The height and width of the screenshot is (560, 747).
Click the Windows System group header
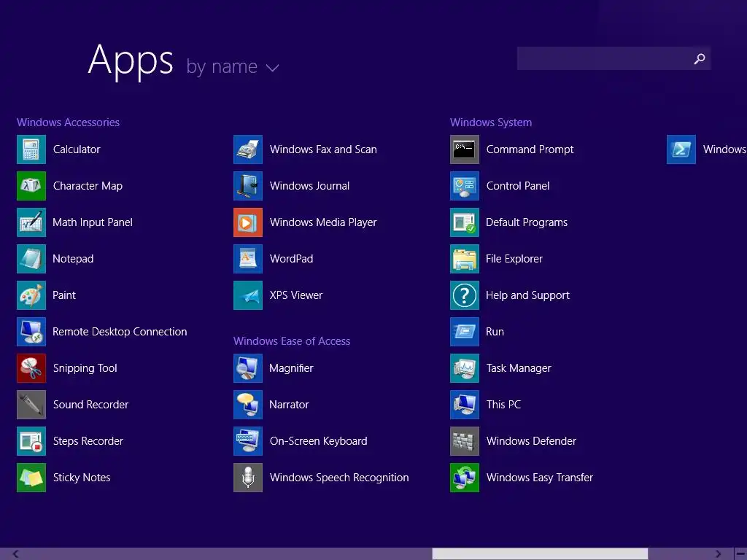[491, 122]
